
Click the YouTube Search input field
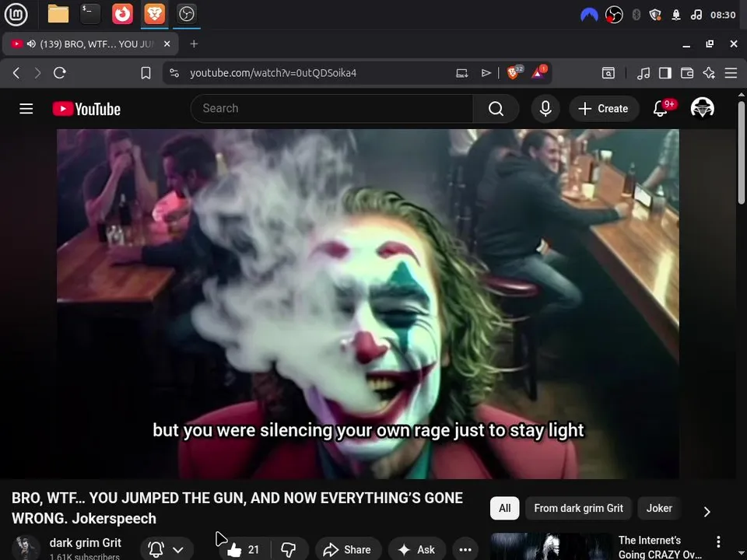click(332, 109)
